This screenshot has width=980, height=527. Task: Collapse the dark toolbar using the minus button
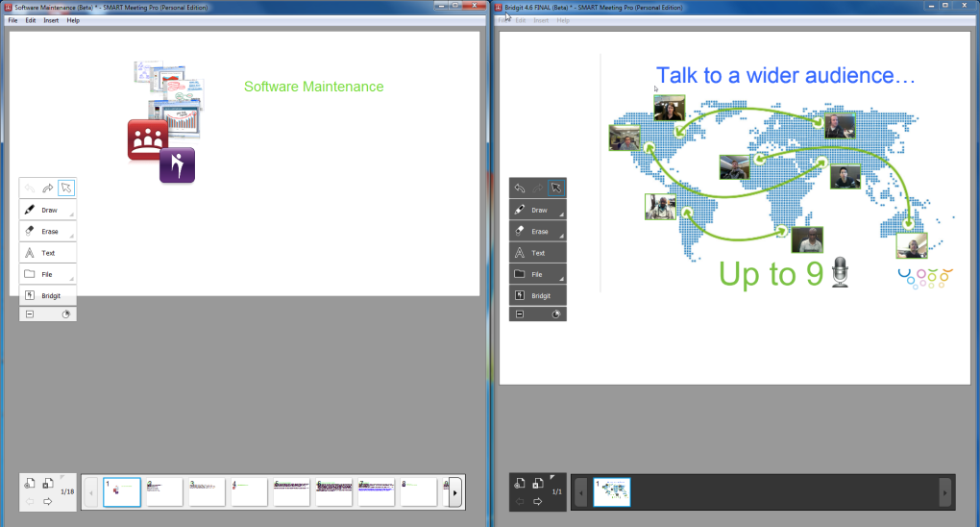click(x=520, y=314)
